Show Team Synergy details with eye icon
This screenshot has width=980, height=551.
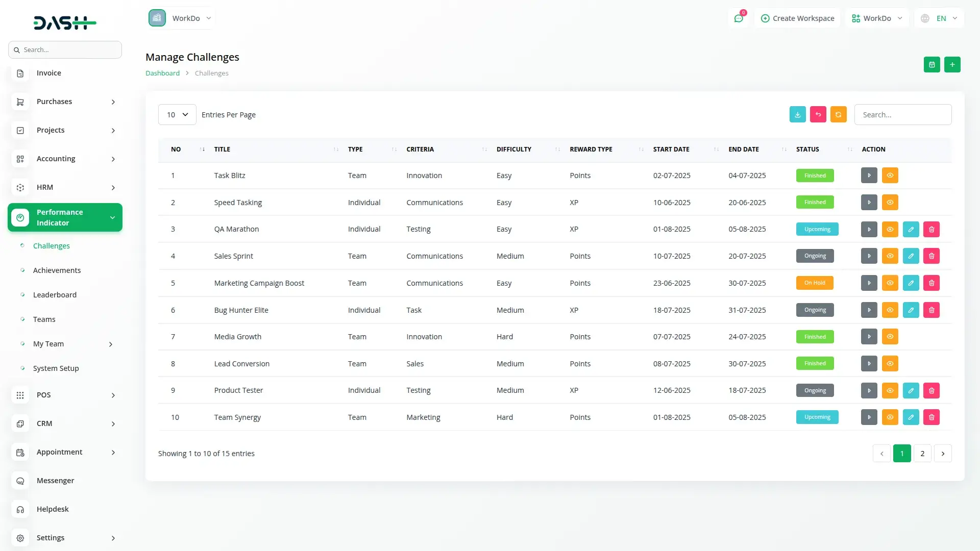click(890, 417)
